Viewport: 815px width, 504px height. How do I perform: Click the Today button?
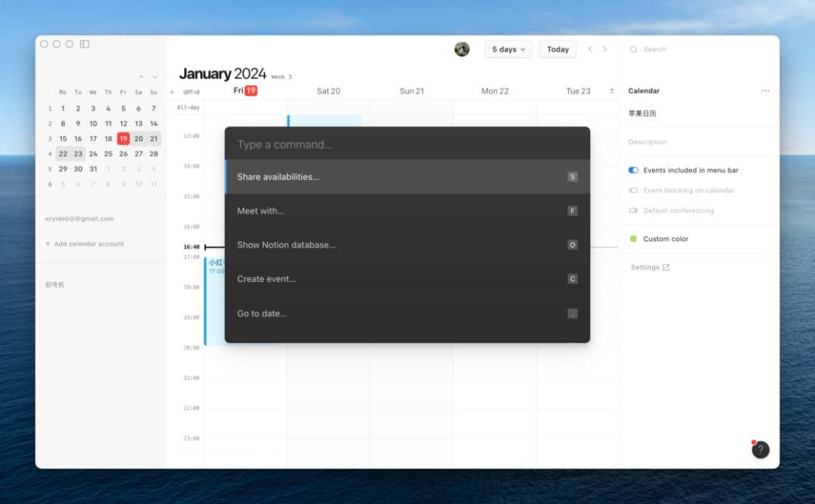[558, 49]
